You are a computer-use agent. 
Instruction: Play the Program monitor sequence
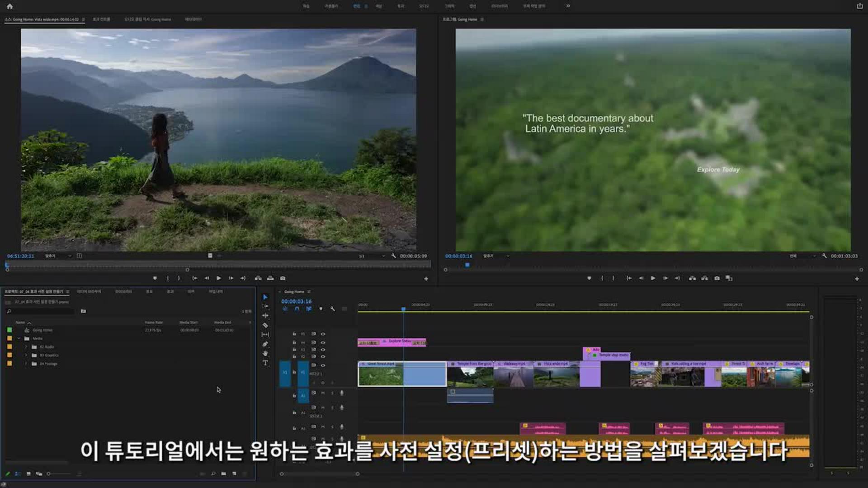tap(653, 278)
